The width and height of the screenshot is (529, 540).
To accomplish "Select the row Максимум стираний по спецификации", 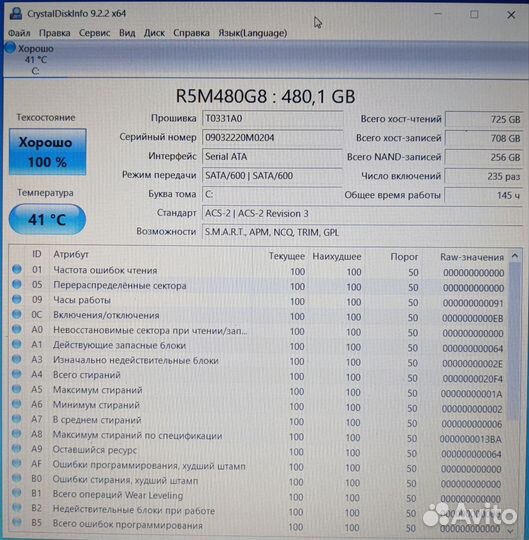I will pyautogui.click(x=258, y=436).
